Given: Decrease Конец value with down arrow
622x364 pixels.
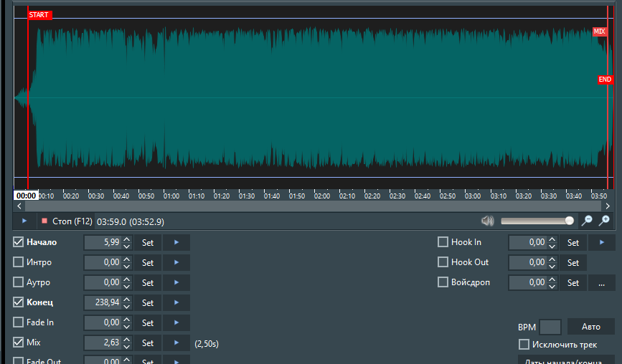Looking at the screenshot, I should [127, 307].
